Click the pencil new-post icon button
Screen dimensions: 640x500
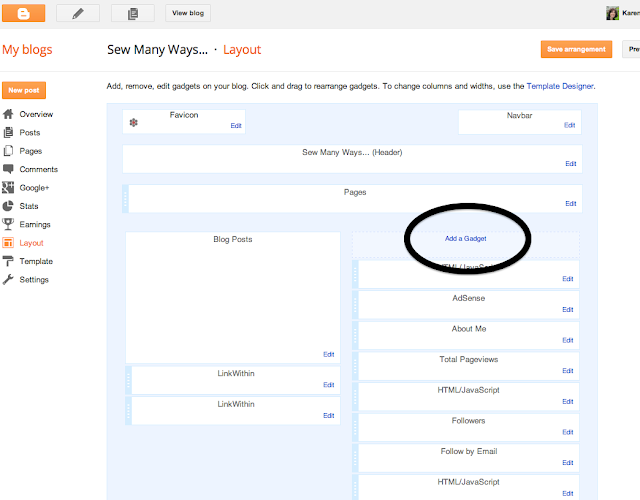(x=78, y=13)
